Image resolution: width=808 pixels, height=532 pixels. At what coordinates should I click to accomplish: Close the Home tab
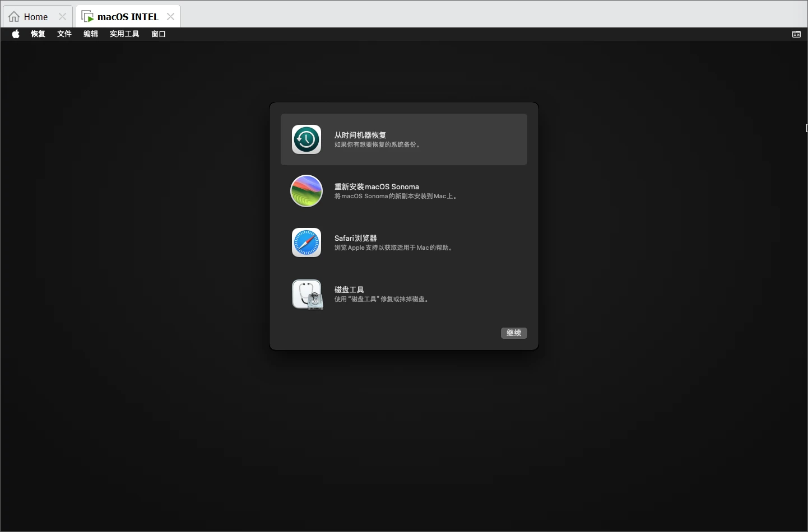click(63, 17)
